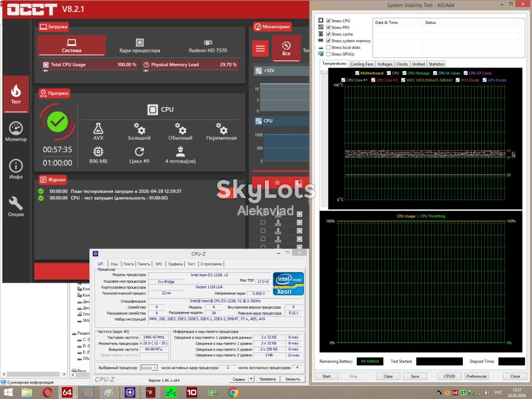Viewport: 532px width, 399px height.
Task: Click the horizontal scrollbar right arrow
Action: pos(64,374)
